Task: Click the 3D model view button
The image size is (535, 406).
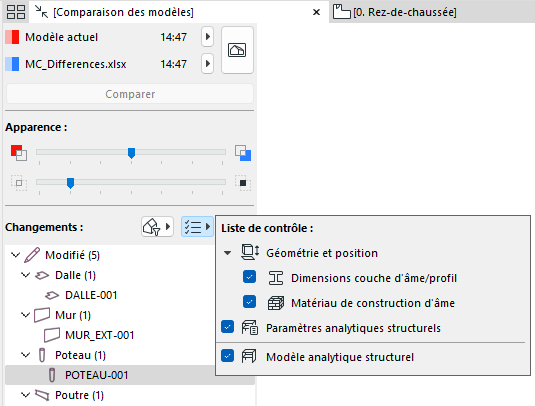Action: point(237,50)
